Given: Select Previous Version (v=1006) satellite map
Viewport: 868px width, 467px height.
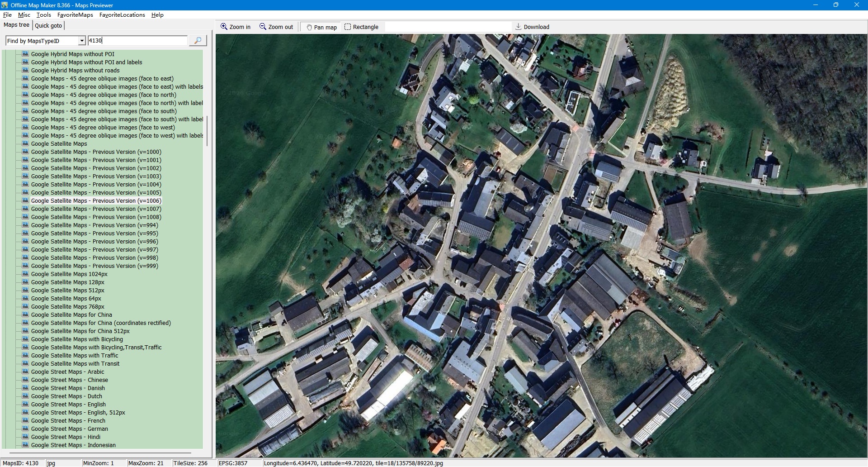Looking at the screenshot, I should [x=96, y=201].
